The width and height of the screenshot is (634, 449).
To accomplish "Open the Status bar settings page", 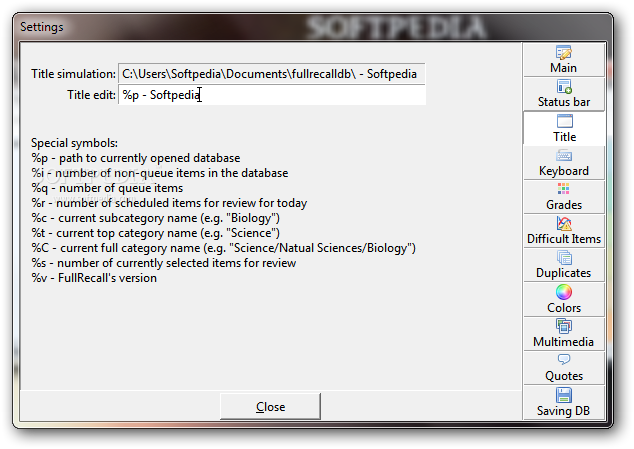I will click(x=564, y=94).
